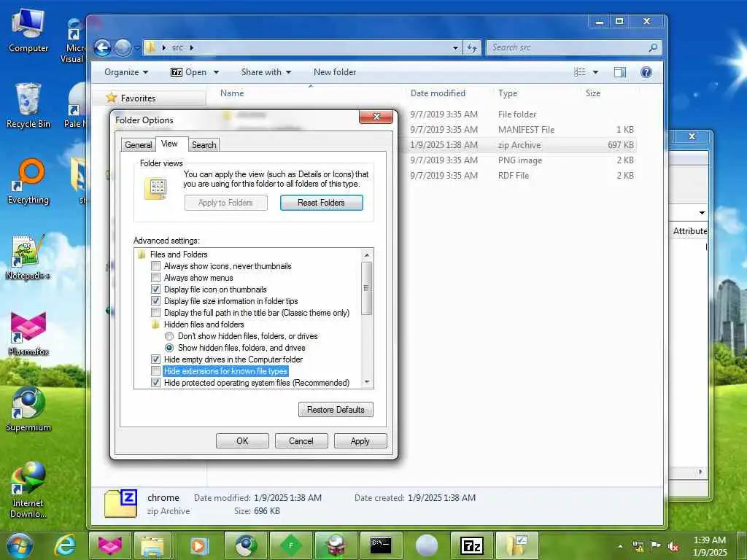
Task: Open the Everything desktop shortcut
Action: click(28, 182)
